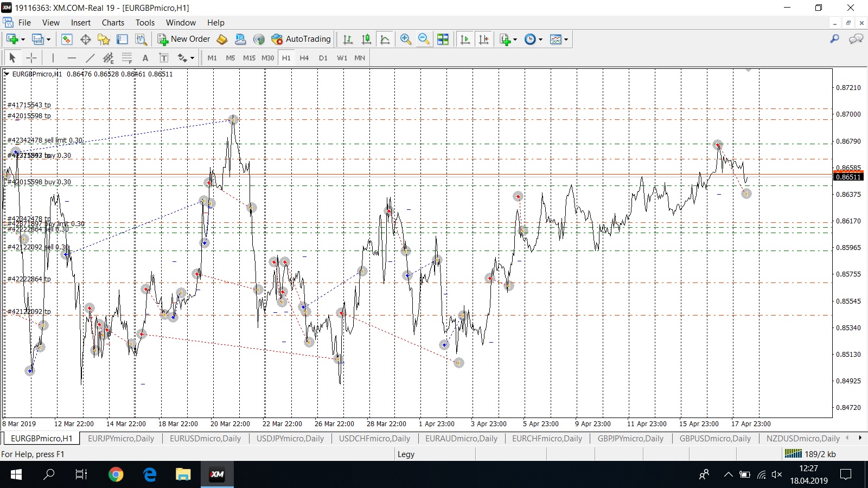This screenshot has height=488, width=868.
Task: Select the Crosshair tool
Action: [x=31, y=58]
